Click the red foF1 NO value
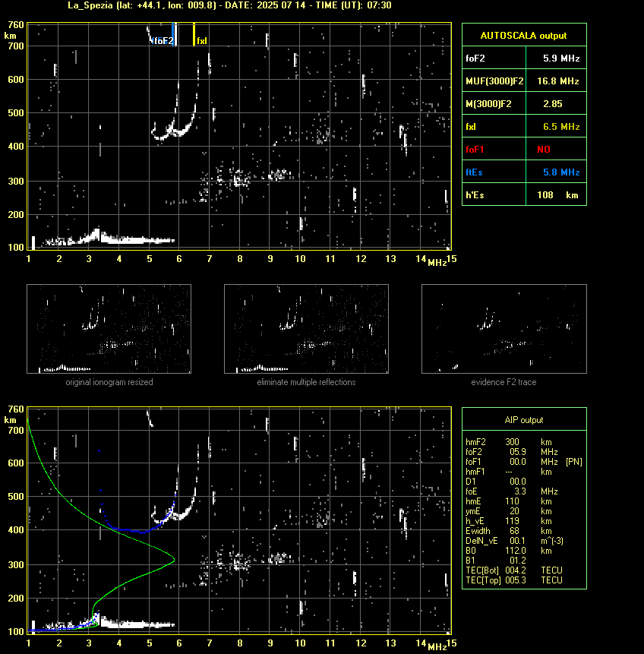 544,150
